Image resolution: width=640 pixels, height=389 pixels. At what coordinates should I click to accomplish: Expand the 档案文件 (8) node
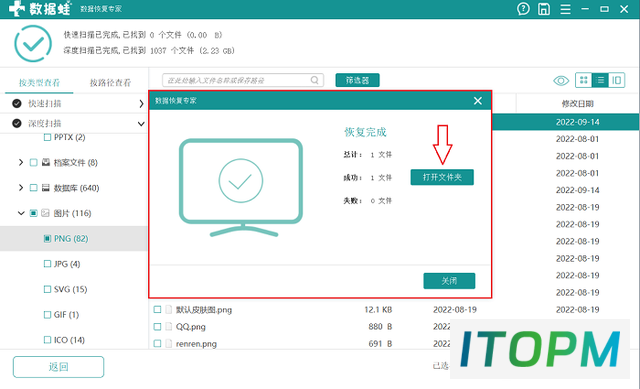(x=21, y=162)
